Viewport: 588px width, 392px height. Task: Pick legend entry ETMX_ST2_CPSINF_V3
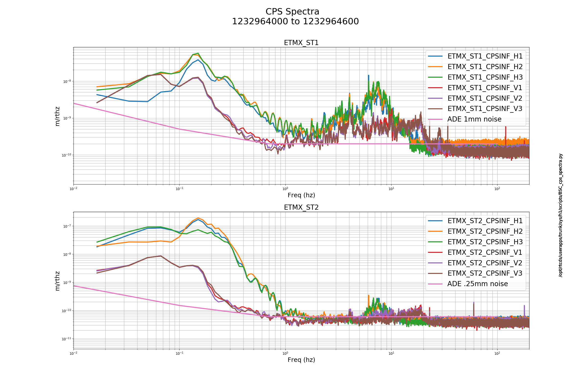pos(485,273)
